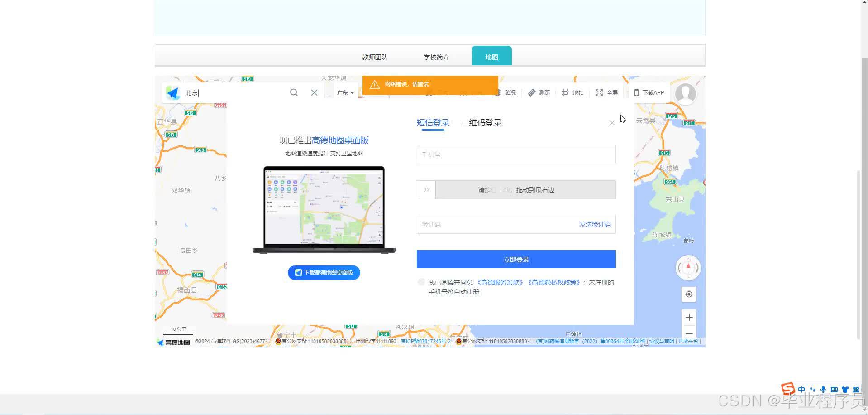
Task: Select the 地图 tab
Action: coord(491,56)
